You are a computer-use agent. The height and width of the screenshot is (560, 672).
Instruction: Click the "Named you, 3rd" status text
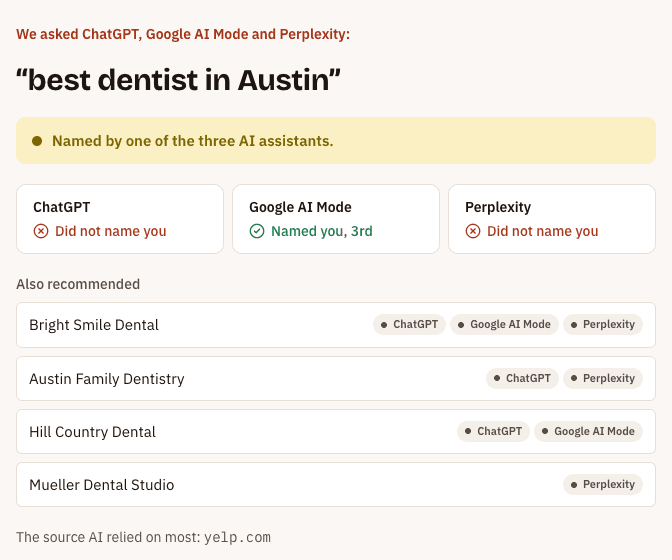[x=322, y=231]
